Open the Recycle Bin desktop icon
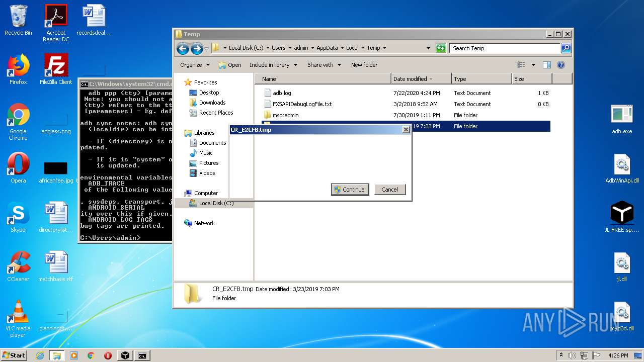The width and height of the screenshot is (644, 362). [18, 20]
